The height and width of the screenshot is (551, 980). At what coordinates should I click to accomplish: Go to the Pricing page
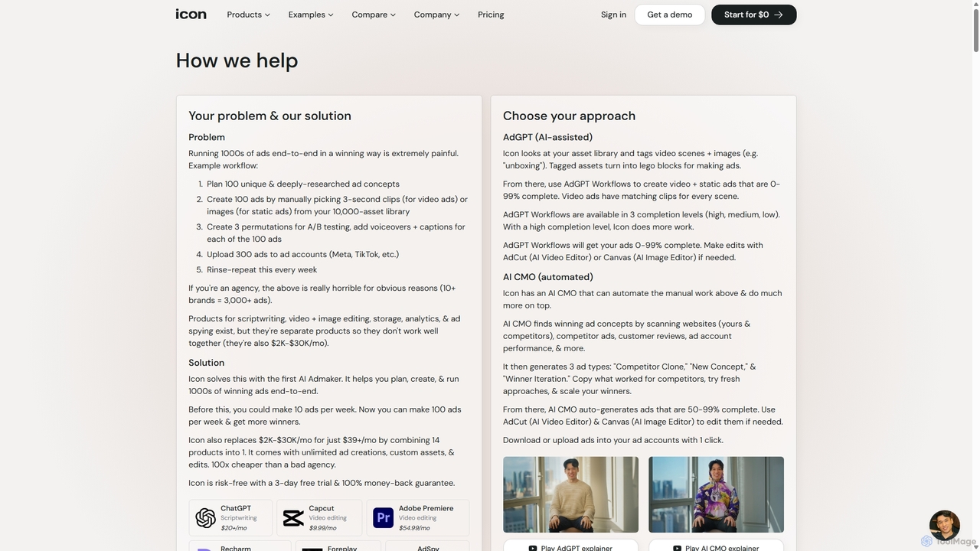[491, 15]
